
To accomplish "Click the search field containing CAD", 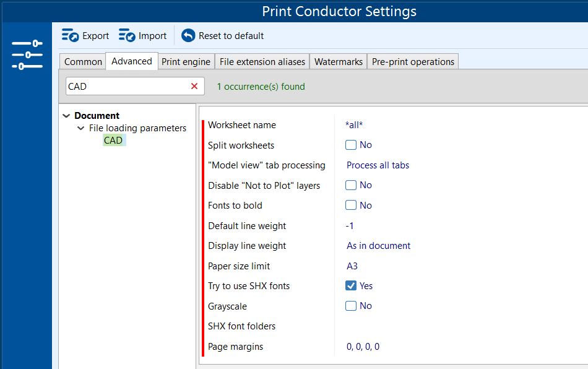I will click(x=124, y=87).
